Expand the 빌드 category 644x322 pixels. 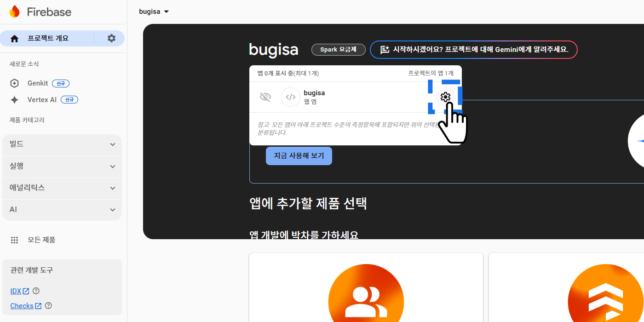tap(62, 144)
